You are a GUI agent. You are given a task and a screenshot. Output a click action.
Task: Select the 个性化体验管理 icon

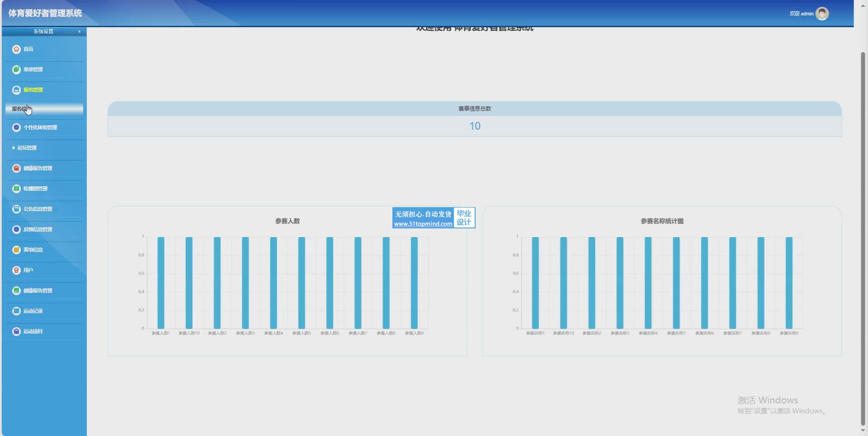pos(16,128)
